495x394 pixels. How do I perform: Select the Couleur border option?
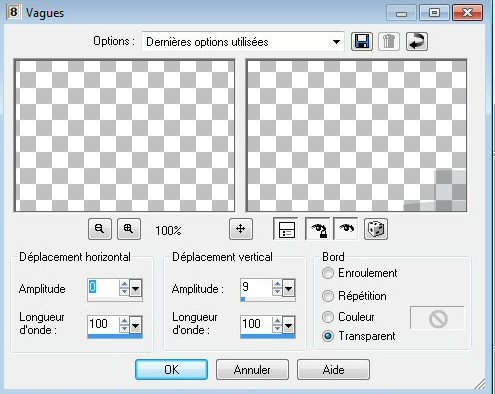(x=348, y=317)
